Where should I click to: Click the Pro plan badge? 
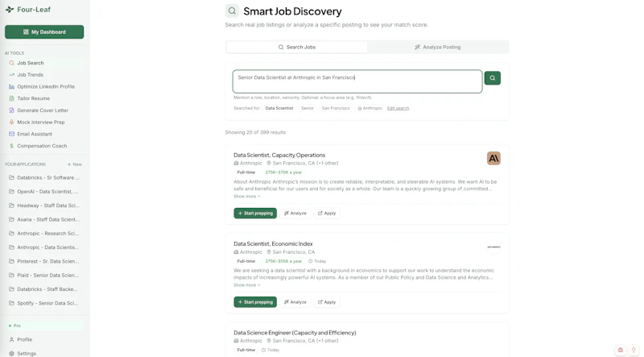[44, 326]
